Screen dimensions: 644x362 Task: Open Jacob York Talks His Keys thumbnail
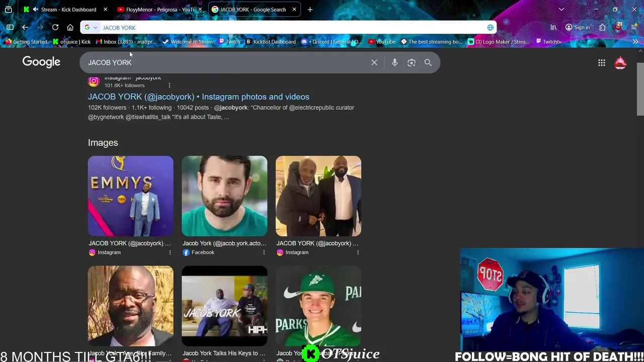224,306
